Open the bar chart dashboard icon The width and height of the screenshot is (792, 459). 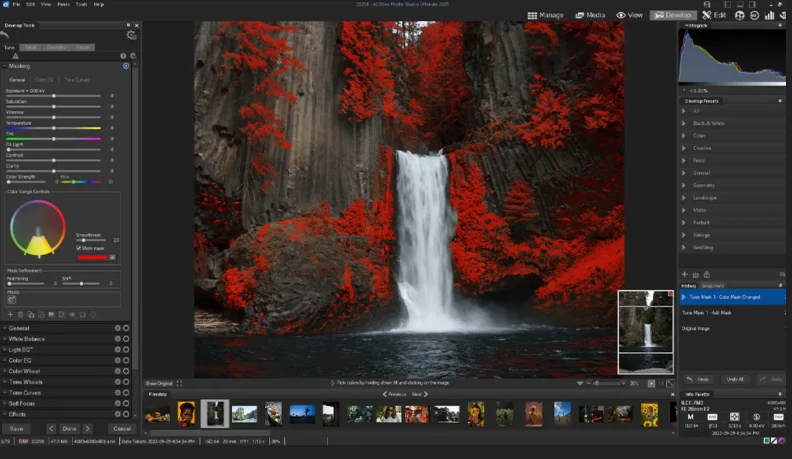[x=769, y=15]
